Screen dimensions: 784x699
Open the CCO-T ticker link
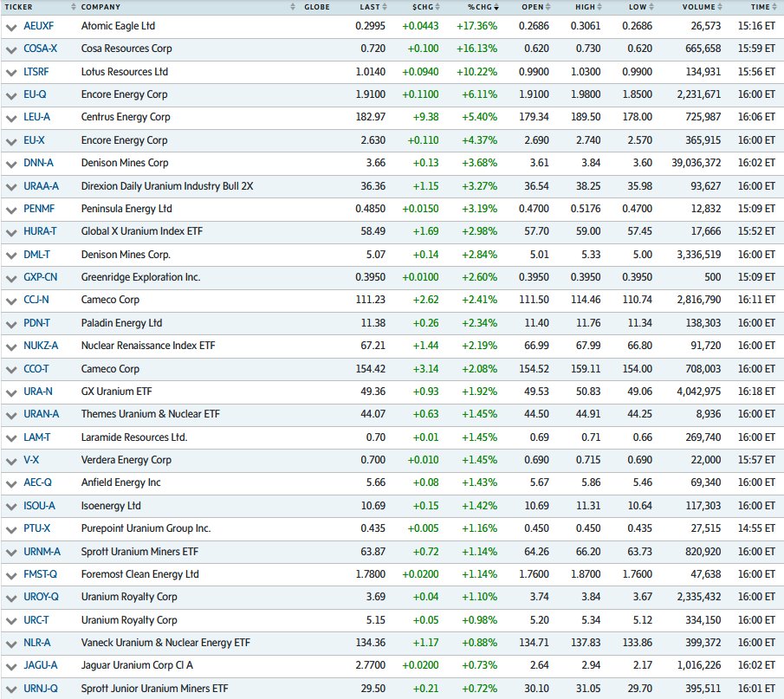(36, 369)
